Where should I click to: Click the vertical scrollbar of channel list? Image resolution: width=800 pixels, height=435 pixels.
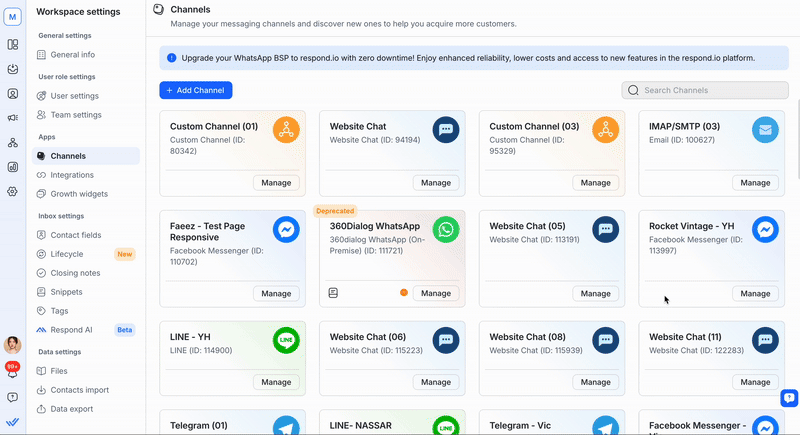pos(797,150)
